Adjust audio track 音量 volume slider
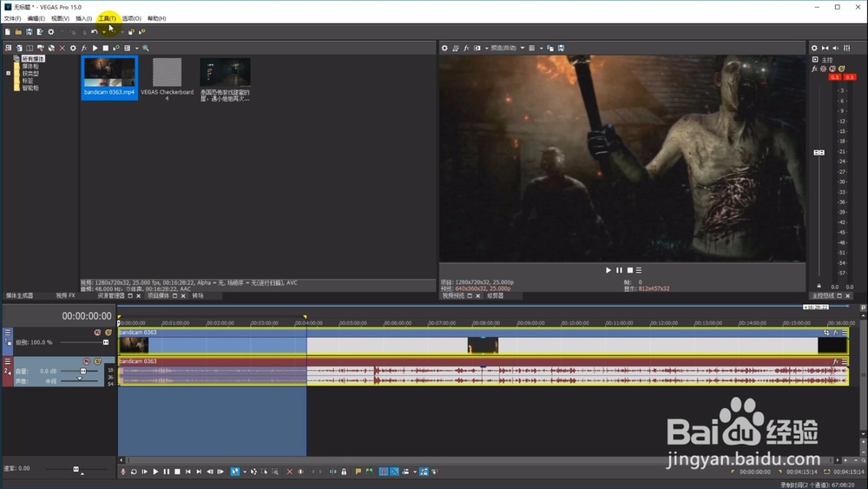 point(83,371)
